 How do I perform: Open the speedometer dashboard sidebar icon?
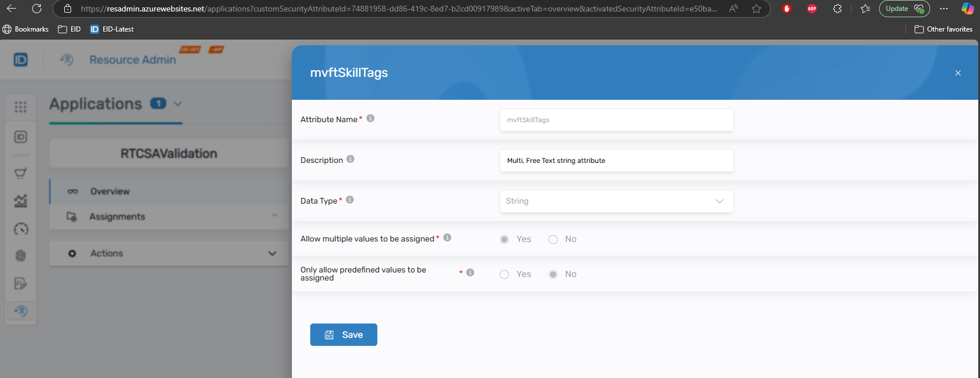pos(21,229)
